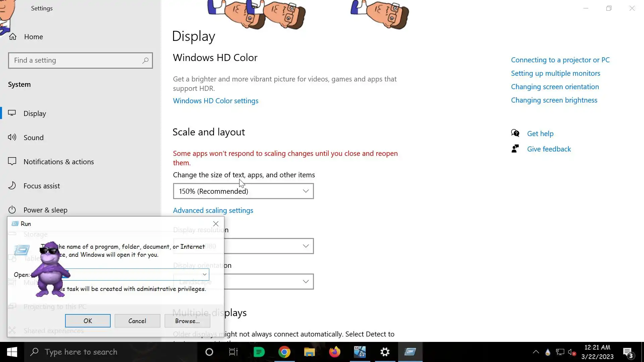Open the notification center icon
Screen dimensions: 644x362
tap(628, 352)
